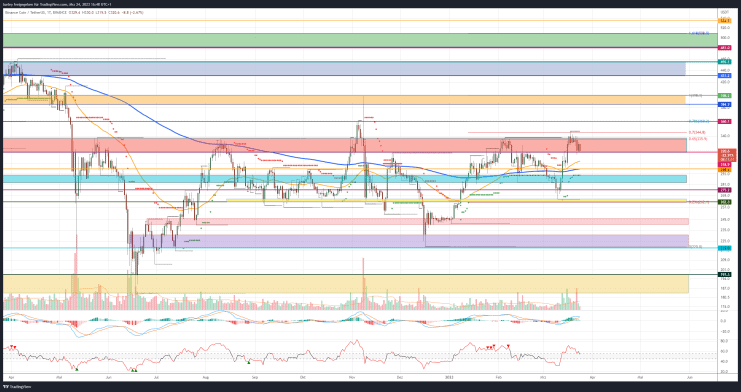Select the Sep label on time axis
741x392 pixels.
click(255, 378)
